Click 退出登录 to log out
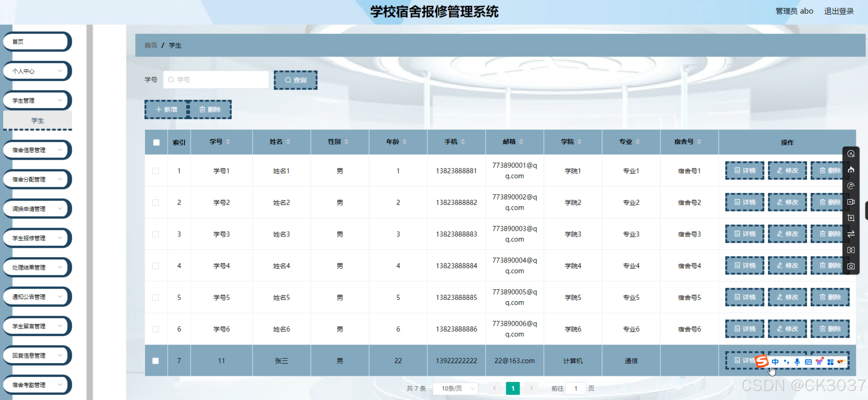Image resolution: width=868 pixels, height=400 pixels. [839, 10]
